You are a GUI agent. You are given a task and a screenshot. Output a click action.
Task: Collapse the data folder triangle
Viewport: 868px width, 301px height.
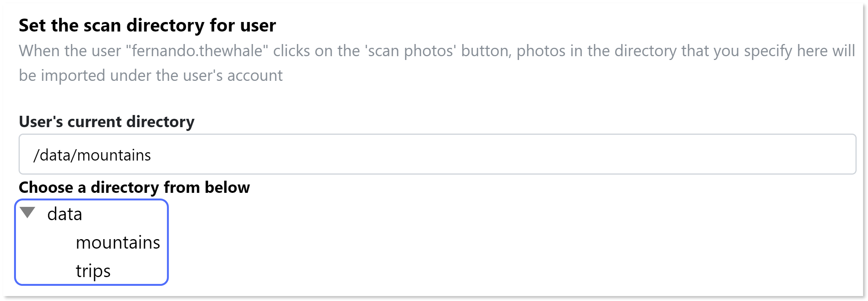point(27,213)
